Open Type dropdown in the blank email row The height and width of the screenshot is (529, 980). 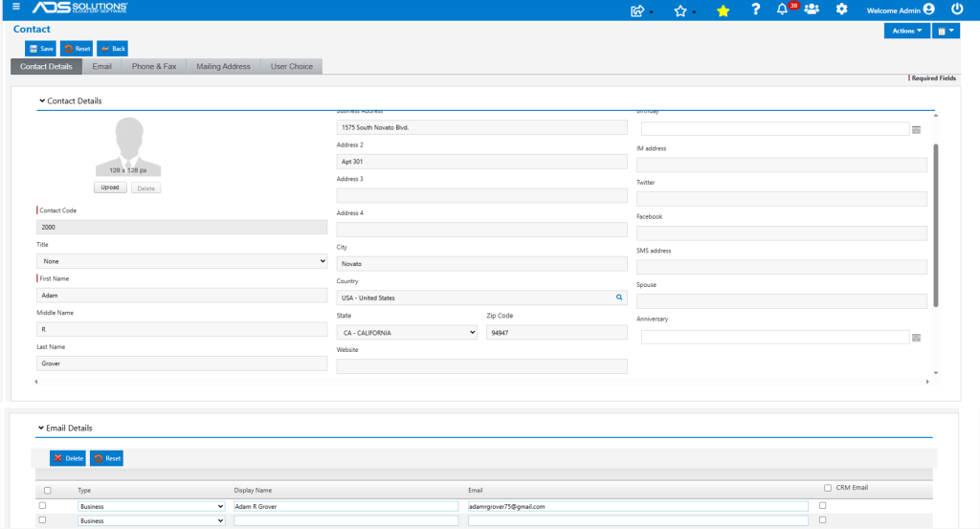click(x=151, y=521)
